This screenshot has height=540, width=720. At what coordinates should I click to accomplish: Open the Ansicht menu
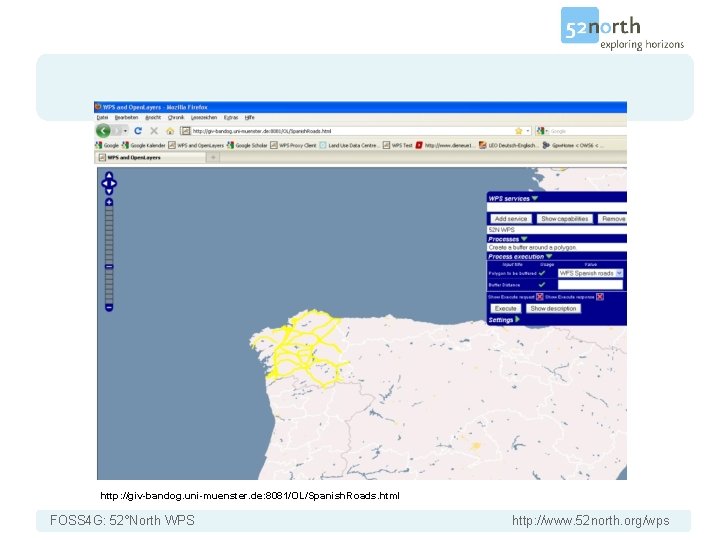point(153,118)
